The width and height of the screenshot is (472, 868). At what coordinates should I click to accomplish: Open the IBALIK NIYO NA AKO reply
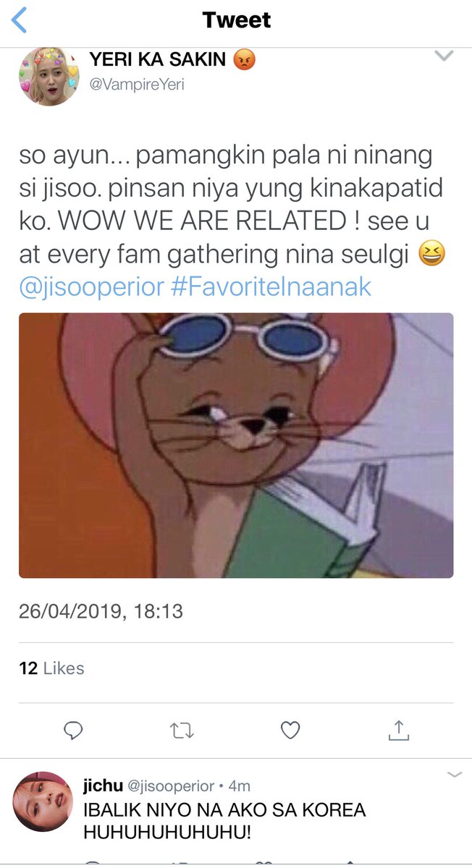tap(224, 821)
